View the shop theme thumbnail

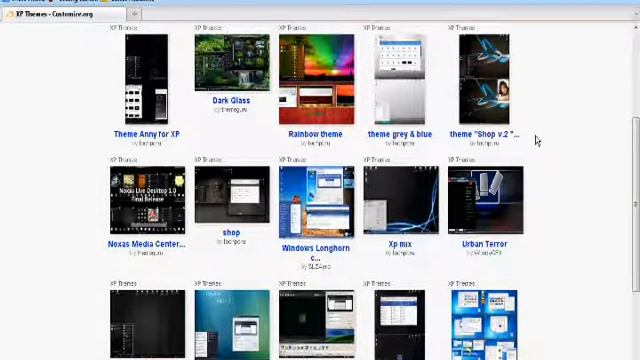click(232, 194)
